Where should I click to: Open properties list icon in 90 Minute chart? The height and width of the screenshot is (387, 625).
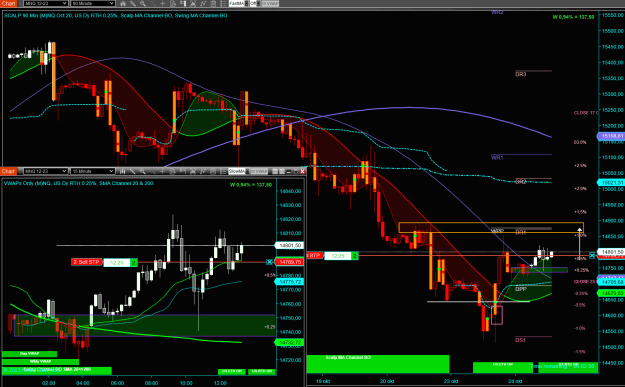(223, 4)
